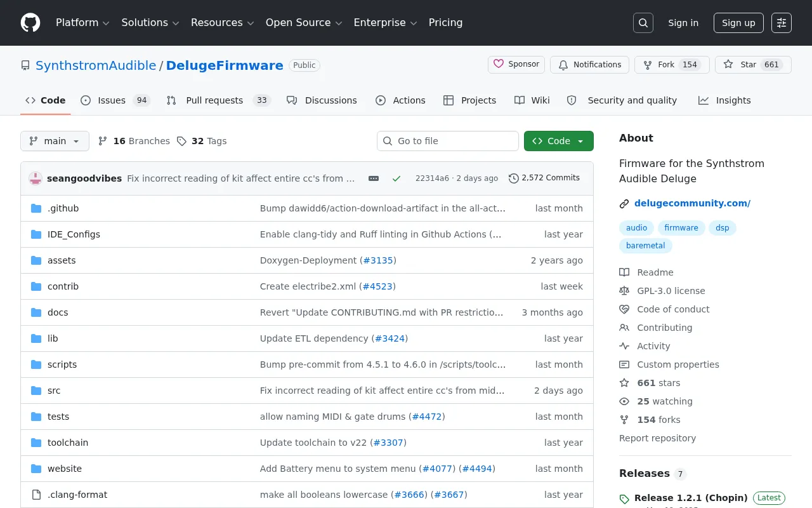Click Sign in
The image size is (812, 508).
click(683, 23)
